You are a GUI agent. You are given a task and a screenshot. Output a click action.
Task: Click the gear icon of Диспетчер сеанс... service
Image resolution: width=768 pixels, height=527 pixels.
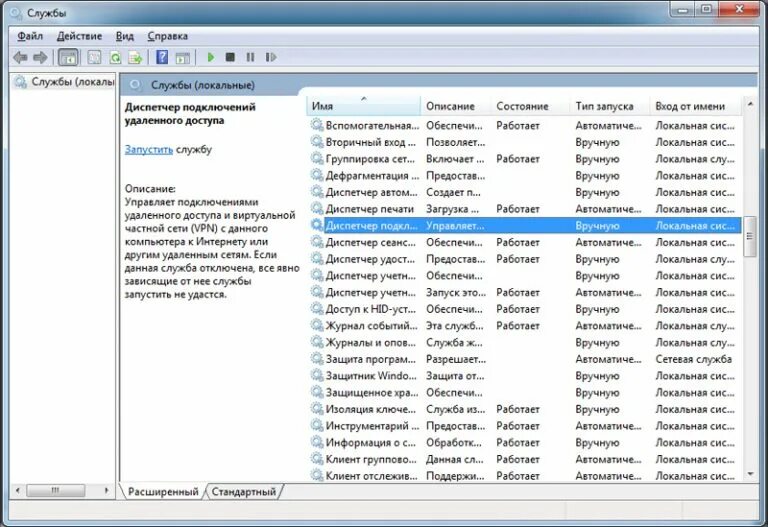317,242
